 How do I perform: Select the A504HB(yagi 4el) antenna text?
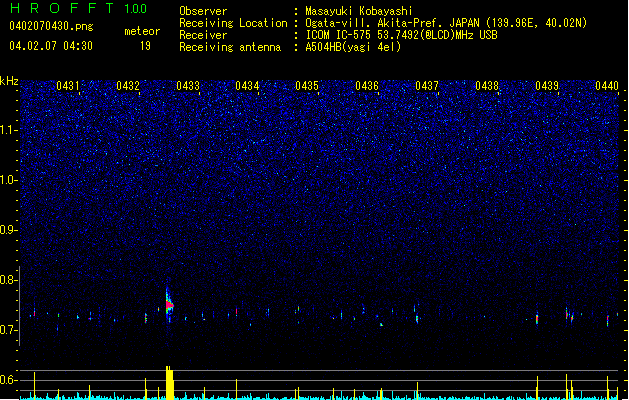click(x=353, y=47)
